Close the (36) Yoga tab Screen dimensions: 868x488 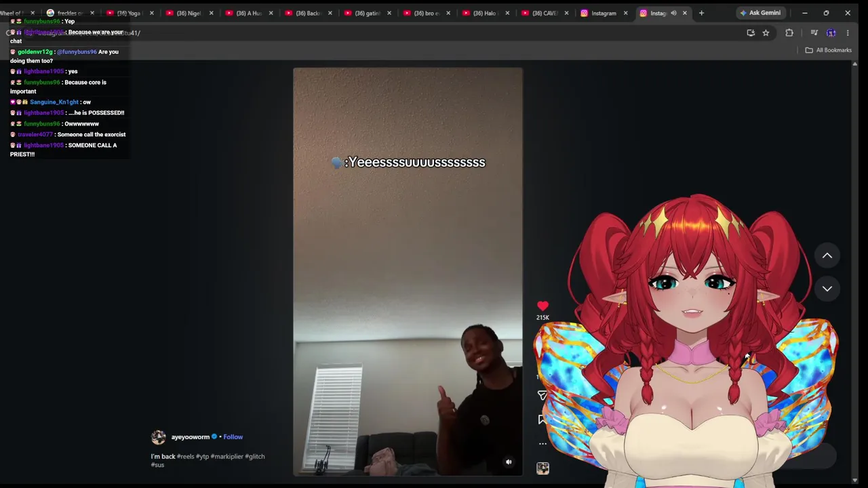click(151, 13)
